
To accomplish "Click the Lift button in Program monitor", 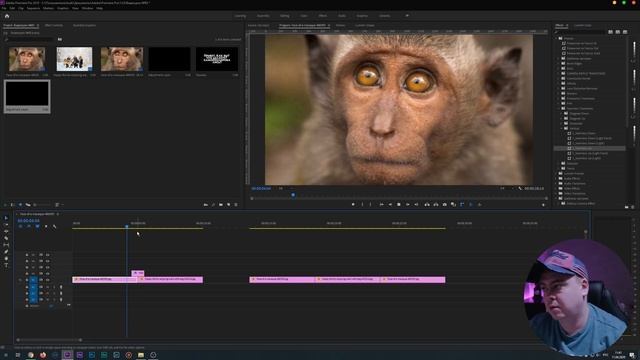I will (x=427, y=204).
